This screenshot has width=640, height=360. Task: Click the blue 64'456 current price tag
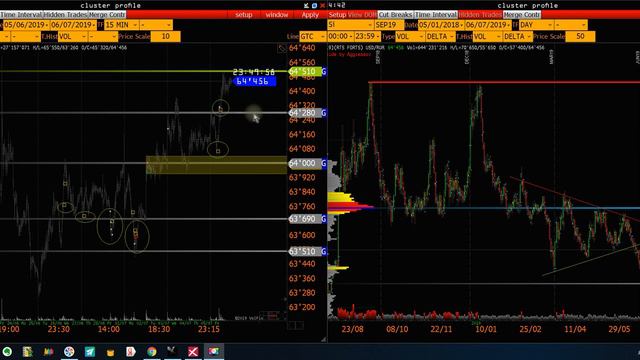pos(254,82)
